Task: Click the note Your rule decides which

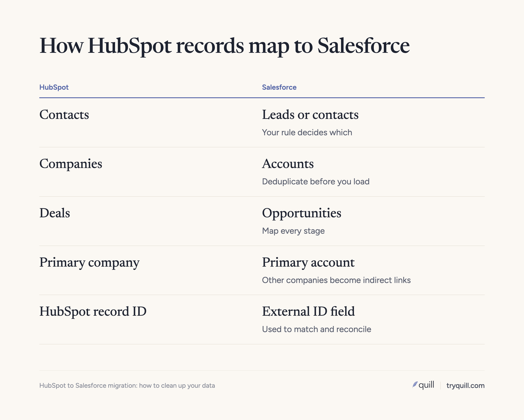Action: point(307,133)
